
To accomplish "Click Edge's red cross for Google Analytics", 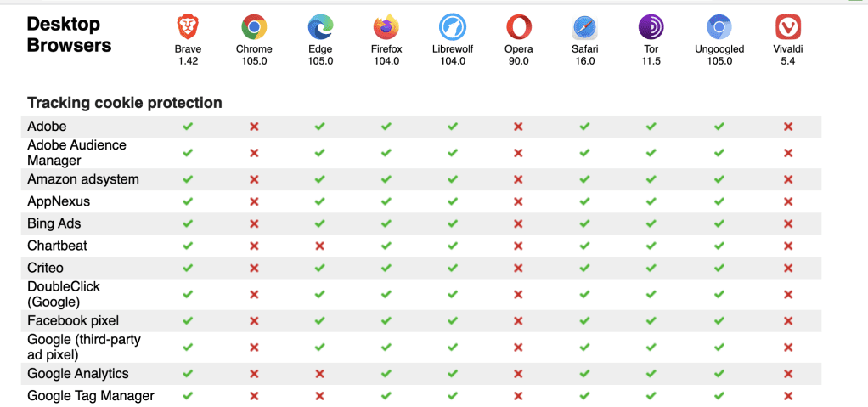I will (319, 374).
